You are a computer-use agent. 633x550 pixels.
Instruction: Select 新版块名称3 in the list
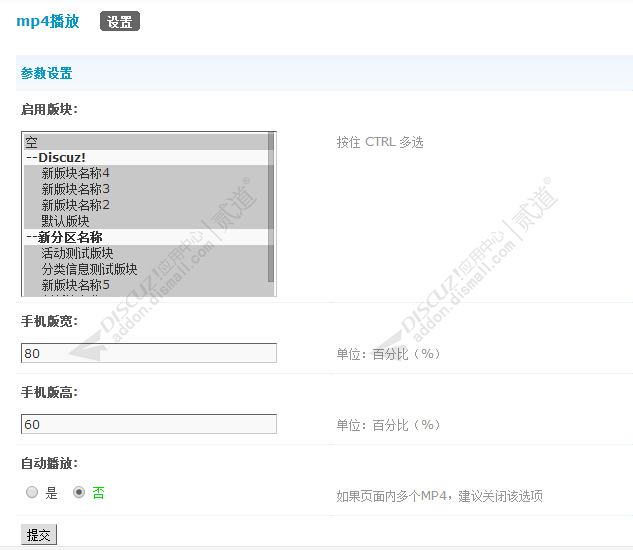tap(145, 189)
